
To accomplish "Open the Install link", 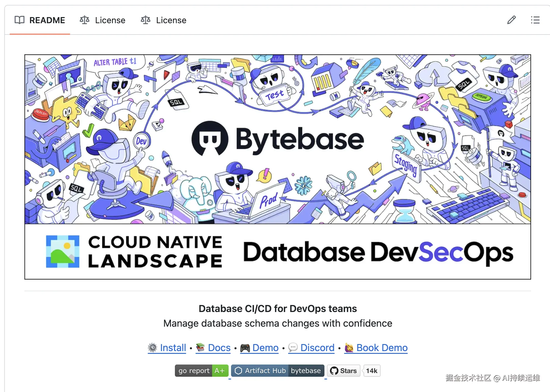I will (173, 347).
